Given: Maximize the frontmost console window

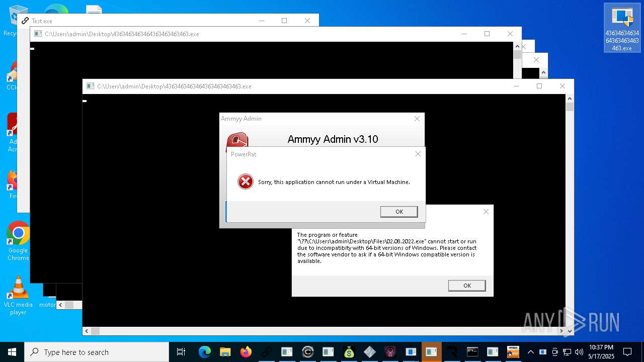Looking at the screenshot, I should point(539,86).
